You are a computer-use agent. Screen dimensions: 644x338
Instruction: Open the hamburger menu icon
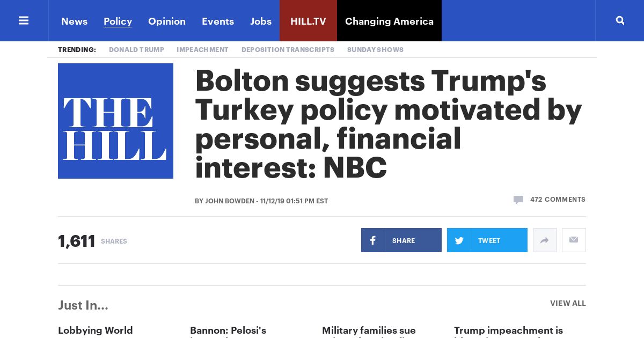tap(24, 20)
